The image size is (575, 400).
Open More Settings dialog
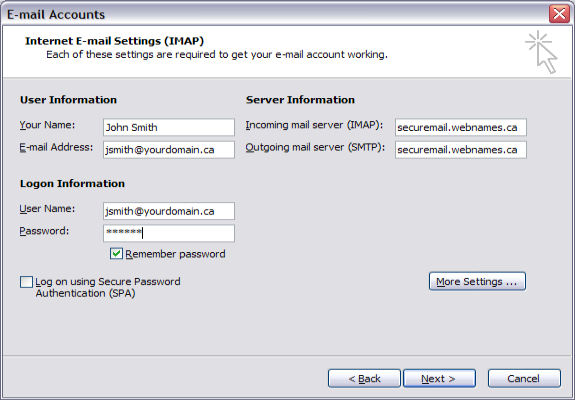click(477, 282)
